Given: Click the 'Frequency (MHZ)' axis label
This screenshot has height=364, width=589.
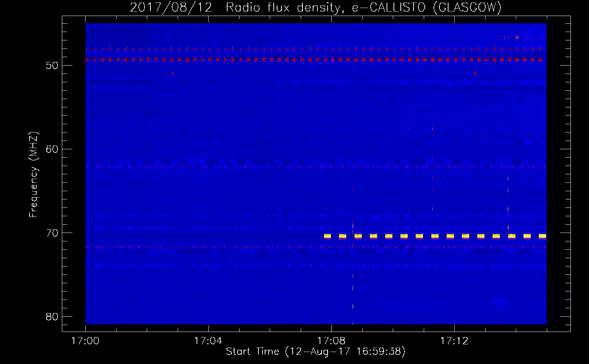Looking at the screenshot, I should point(33,175).
